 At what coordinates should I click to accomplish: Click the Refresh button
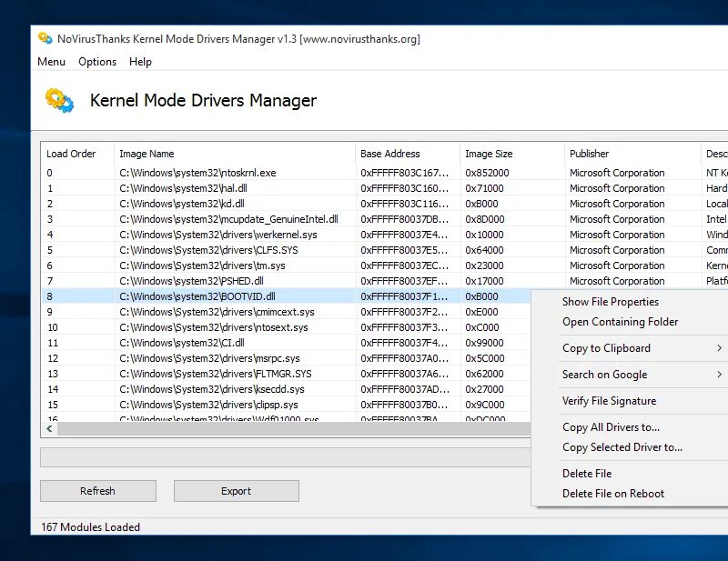tap(98, 491)
